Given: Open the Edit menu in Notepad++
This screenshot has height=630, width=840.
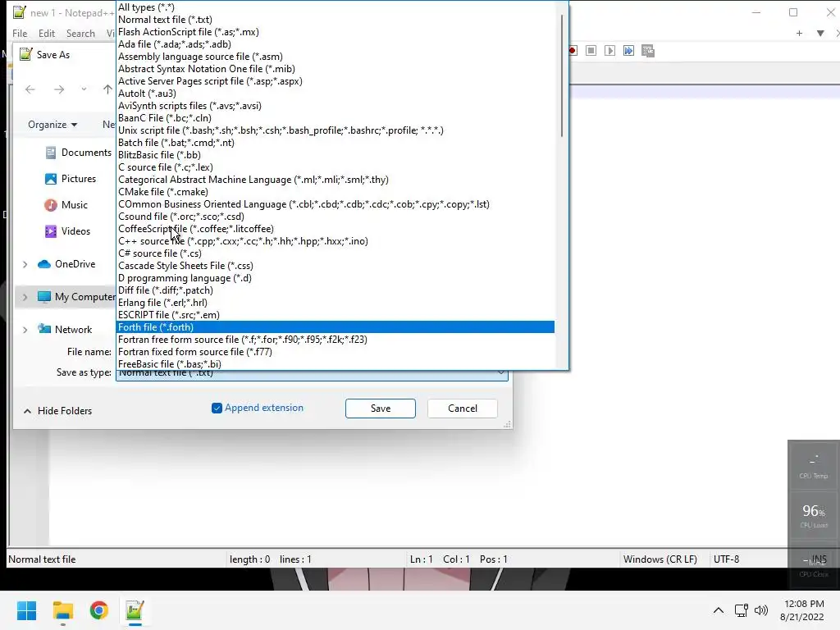Looking at the screenshot, I should [x=47, y=33].
